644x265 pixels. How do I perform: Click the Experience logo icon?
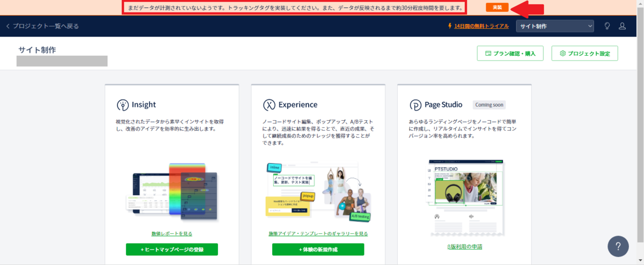(269, 105)
